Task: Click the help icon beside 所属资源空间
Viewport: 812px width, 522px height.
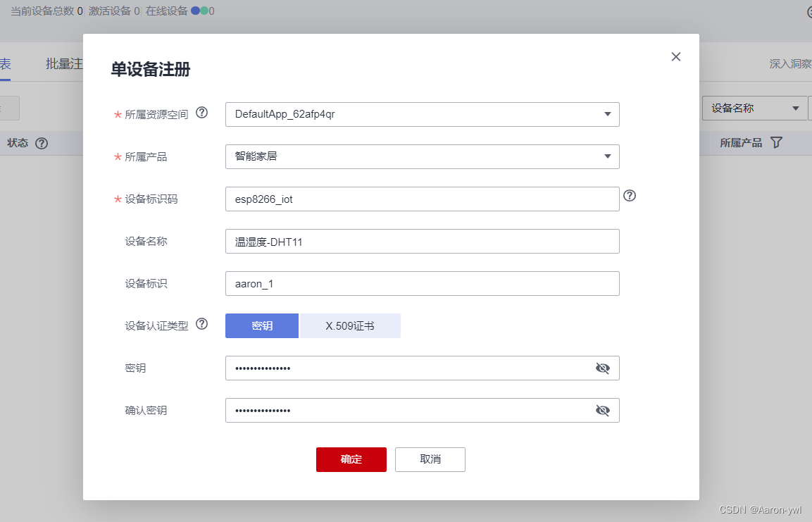Action: pos(202,113)
